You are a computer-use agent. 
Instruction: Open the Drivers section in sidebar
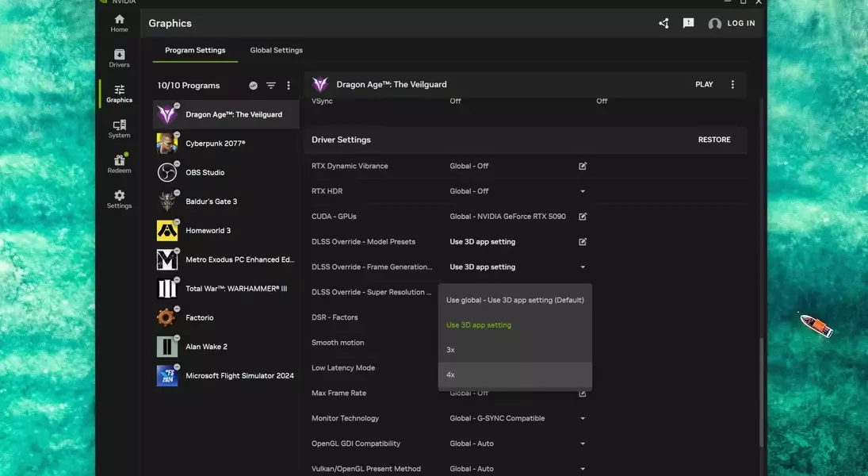click(x=119, y=58)
